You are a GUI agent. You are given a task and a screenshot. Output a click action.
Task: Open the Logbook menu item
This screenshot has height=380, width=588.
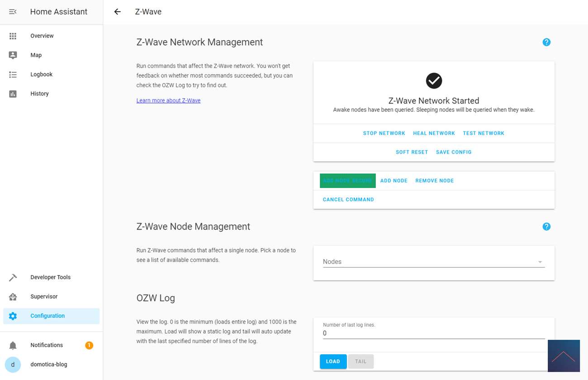point(41,75)
